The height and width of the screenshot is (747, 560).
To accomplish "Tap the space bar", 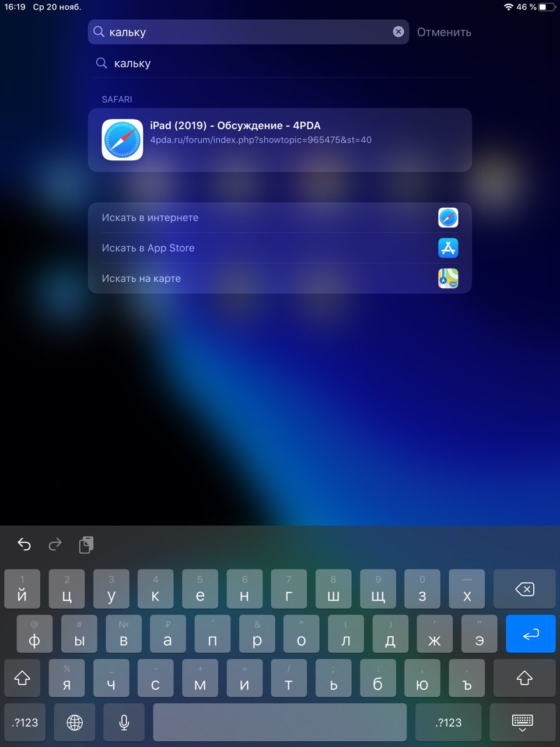I will [280, 722].
